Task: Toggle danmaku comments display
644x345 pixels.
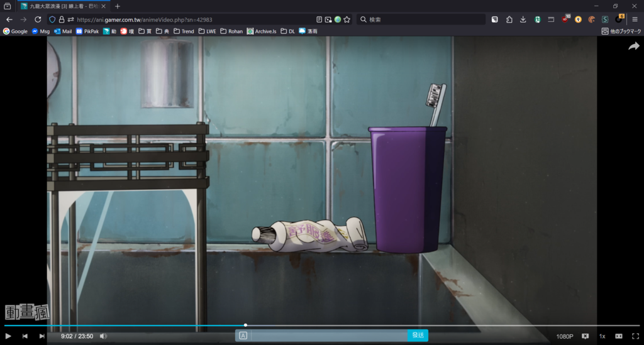Action: 586,336
